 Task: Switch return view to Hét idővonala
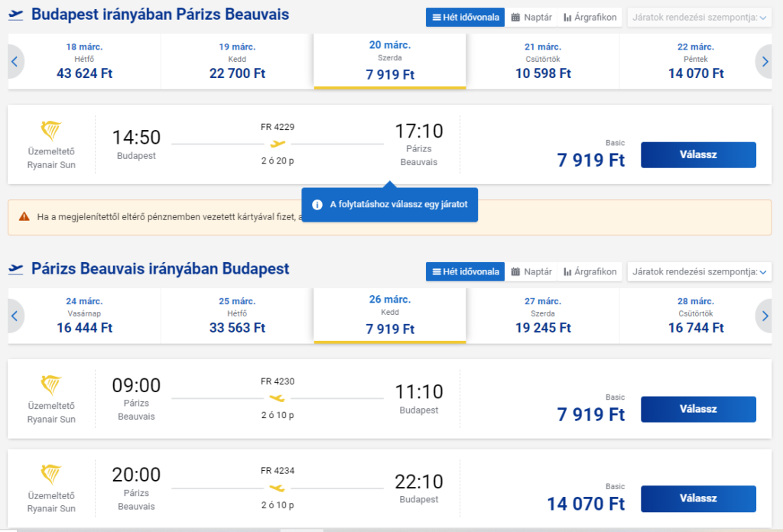tap(466, 272)
